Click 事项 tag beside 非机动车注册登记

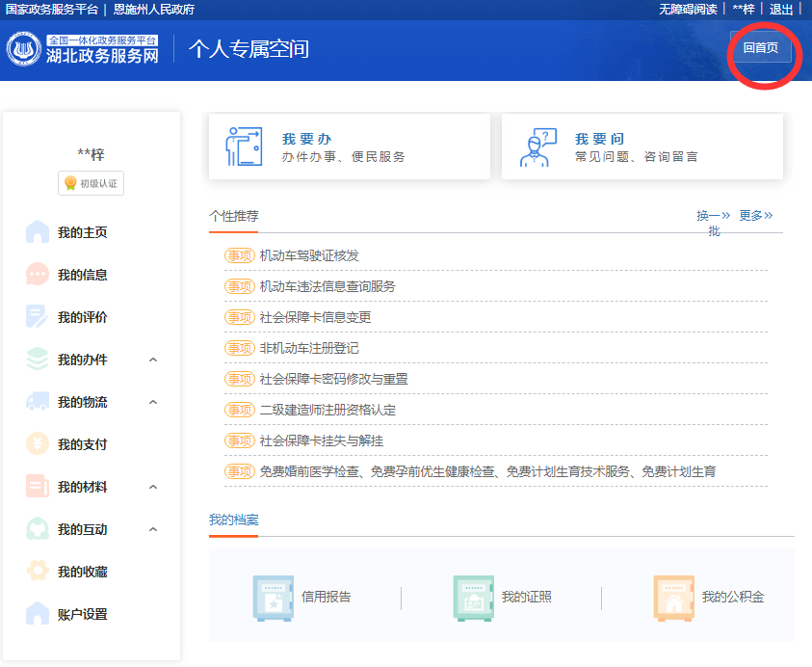pos(240,348)
